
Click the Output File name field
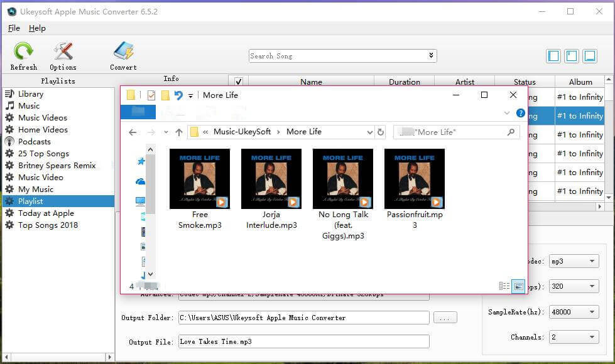coord(303,341)
